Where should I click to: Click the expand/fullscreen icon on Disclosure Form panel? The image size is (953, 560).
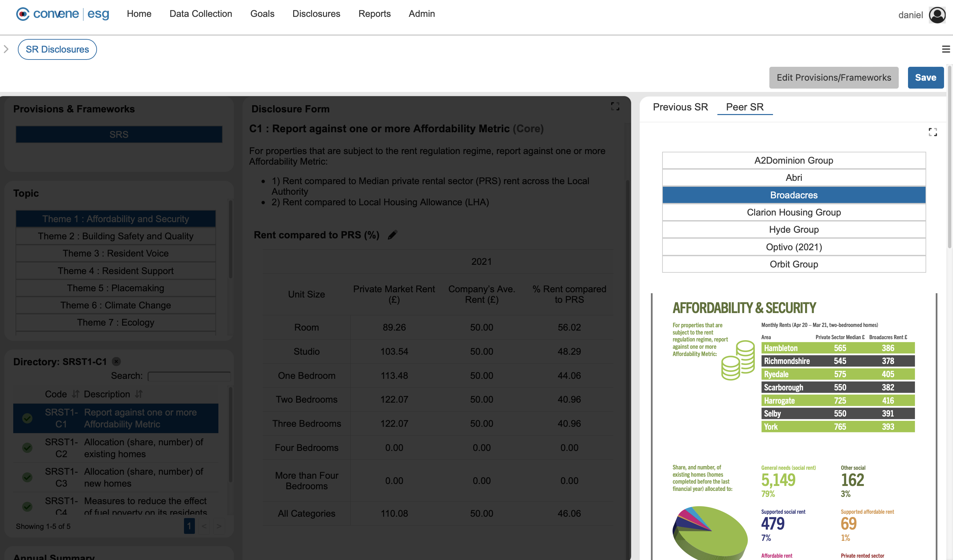coord(614,107)
